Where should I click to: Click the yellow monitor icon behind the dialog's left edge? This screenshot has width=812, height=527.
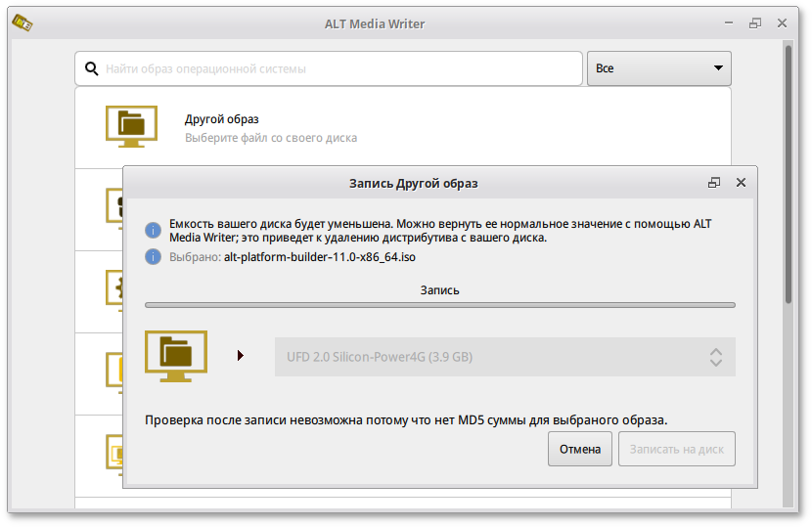pos(113,372)
